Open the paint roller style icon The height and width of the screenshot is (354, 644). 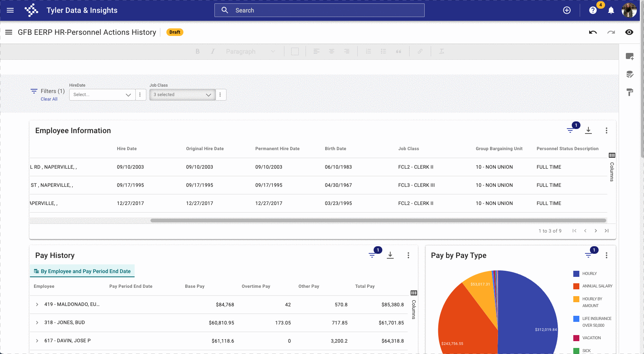coord(630,92)
